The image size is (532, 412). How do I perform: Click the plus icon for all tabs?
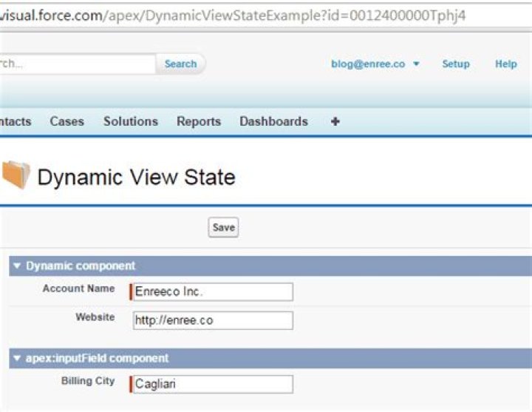[x=335, y=122]
